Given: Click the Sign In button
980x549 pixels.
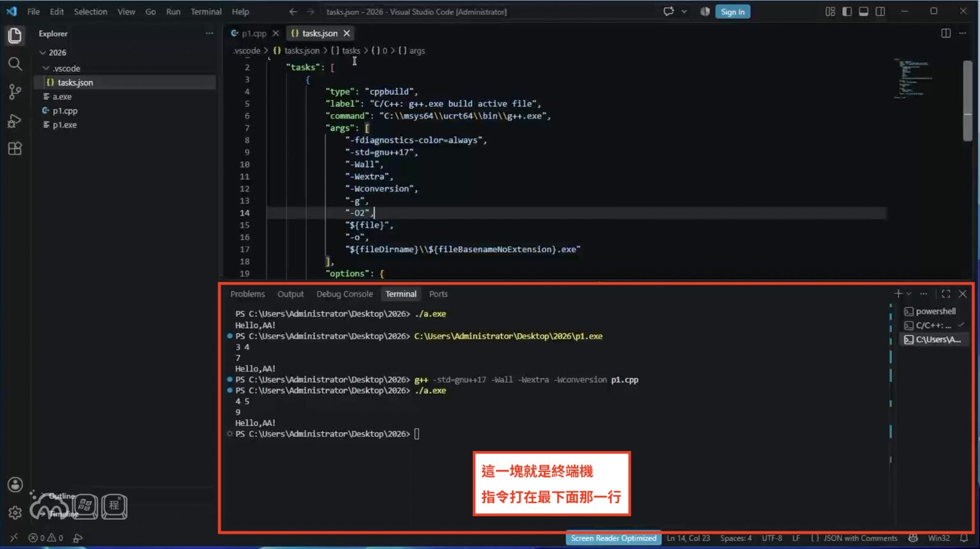Looking at the screenshot, I should coord(733,12).
